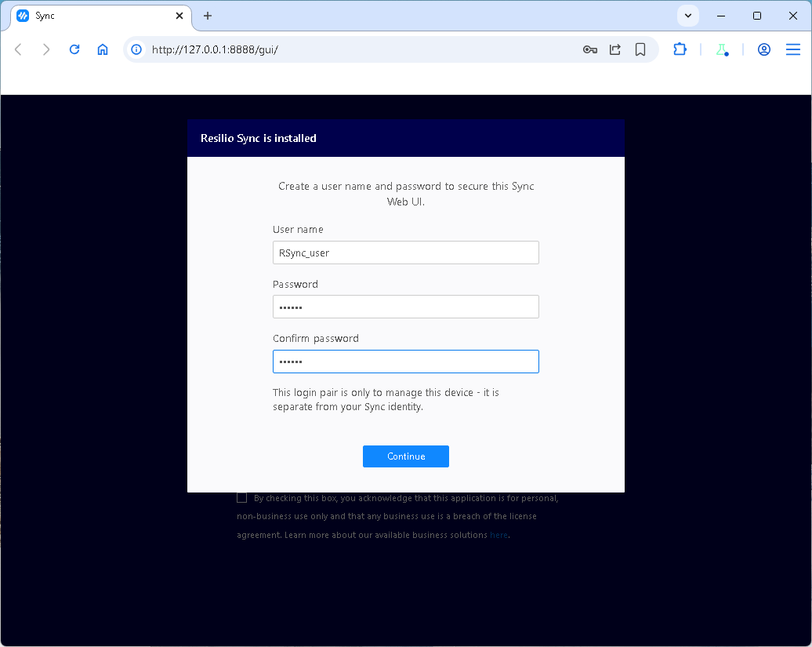Open the extensions puzzle icon
This screenshot has height=647, width=812.
point(680,49)
